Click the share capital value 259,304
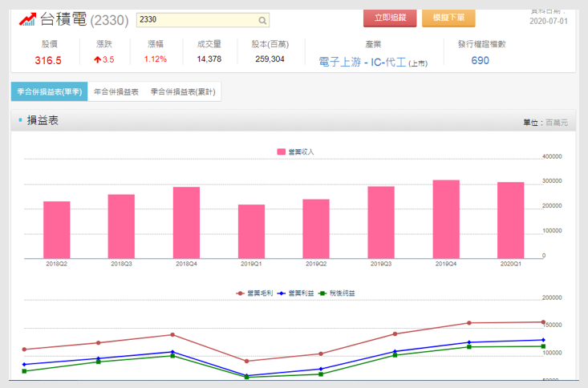This screenshot has height=388, width=588. 270,59
